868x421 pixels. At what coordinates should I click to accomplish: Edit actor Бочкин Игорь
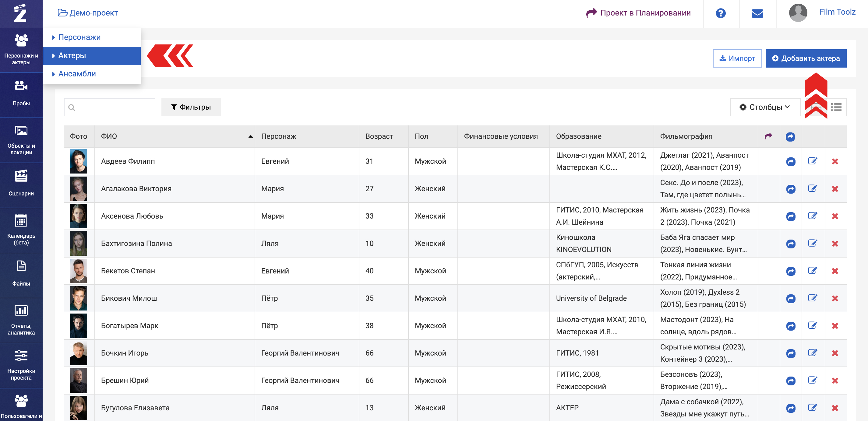coord(812,353)
